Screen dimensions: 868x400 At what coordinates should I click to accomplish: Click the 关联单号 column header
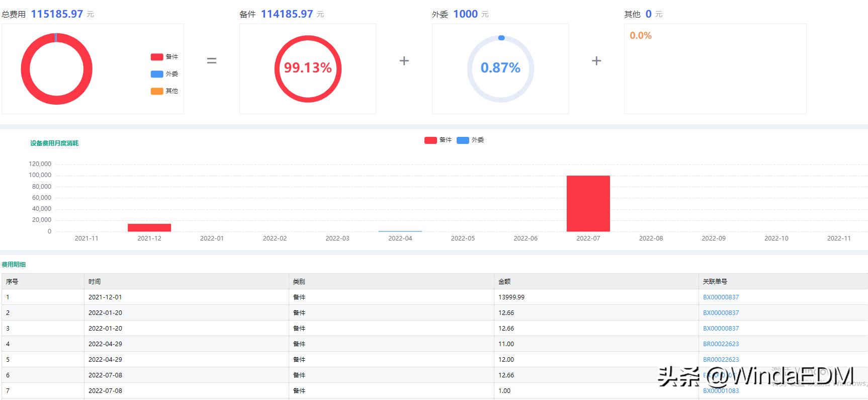pos(715,282)
